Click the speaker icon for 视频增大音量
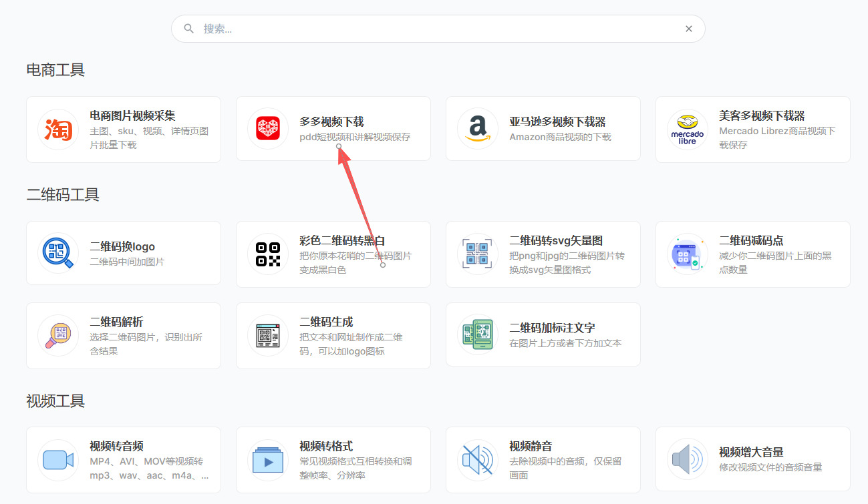Image resolution: width=868 pixels, height=504 pixels. pyautogui.click(x=688, y=459)
